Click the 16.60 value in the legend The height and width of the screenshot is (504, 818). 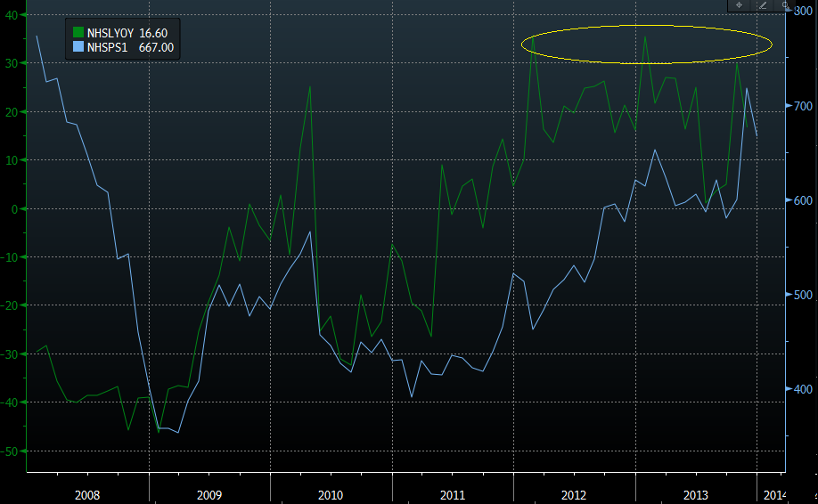(153, 33)
